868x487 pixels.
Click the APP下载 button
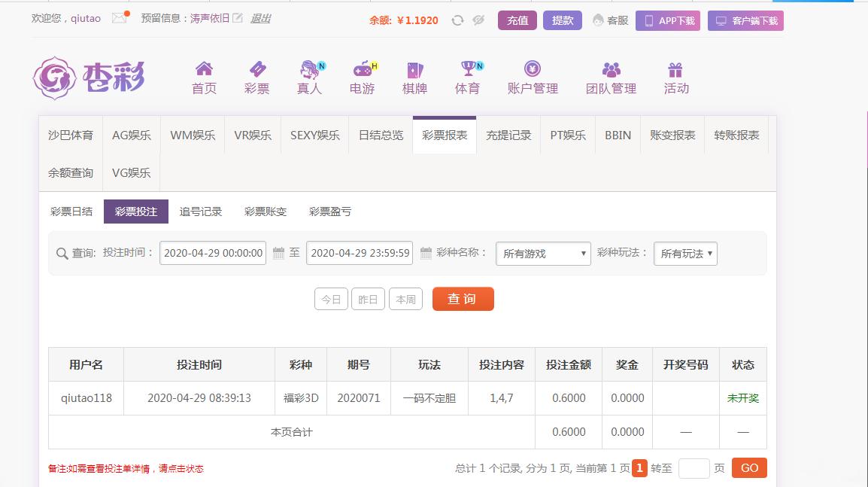[668, 20]
